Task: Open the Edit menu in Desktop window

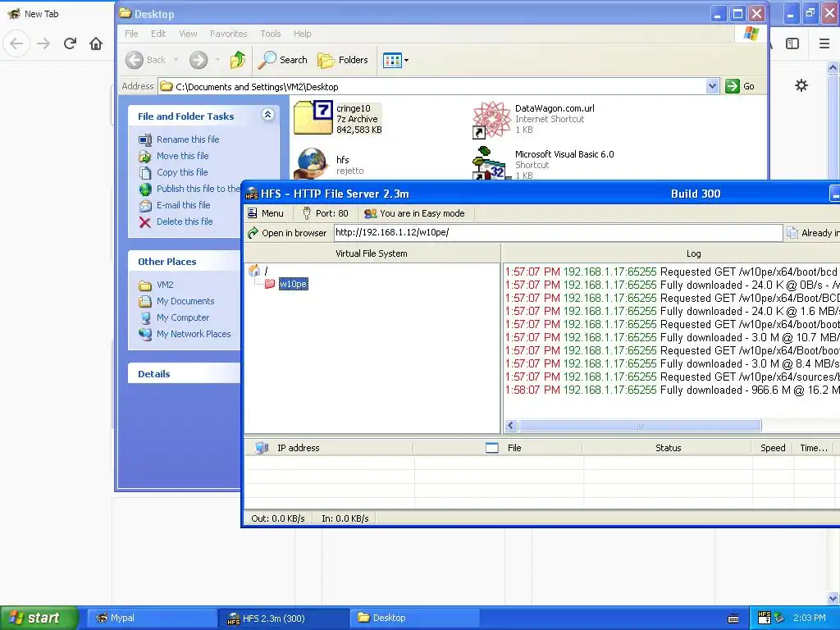Action: tap(158, 33)
